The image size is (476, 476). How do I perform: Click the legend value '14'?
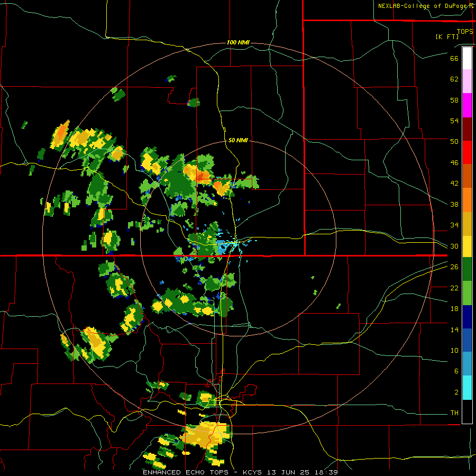pyautogui.click(x=454, y=329)
